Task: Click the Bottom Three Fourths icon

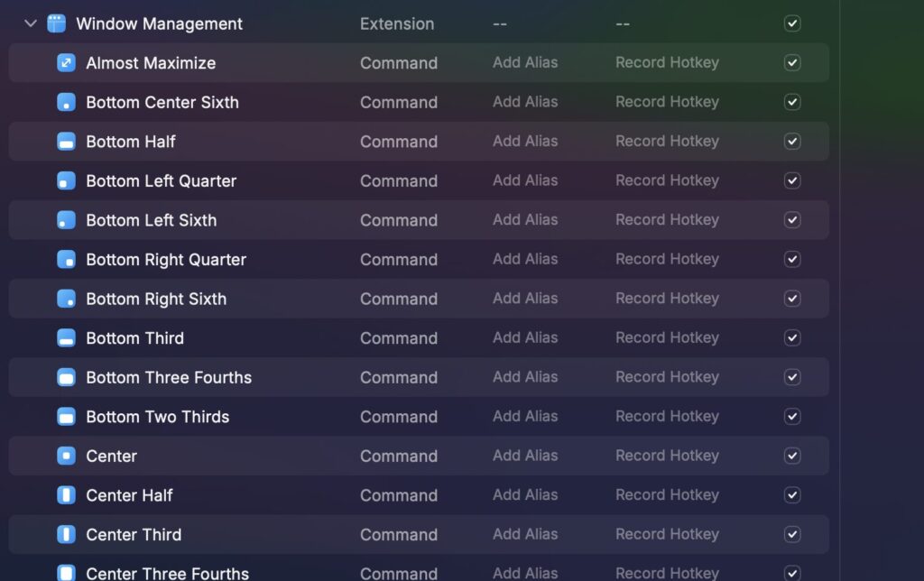Action: click(x=66, y=377)
